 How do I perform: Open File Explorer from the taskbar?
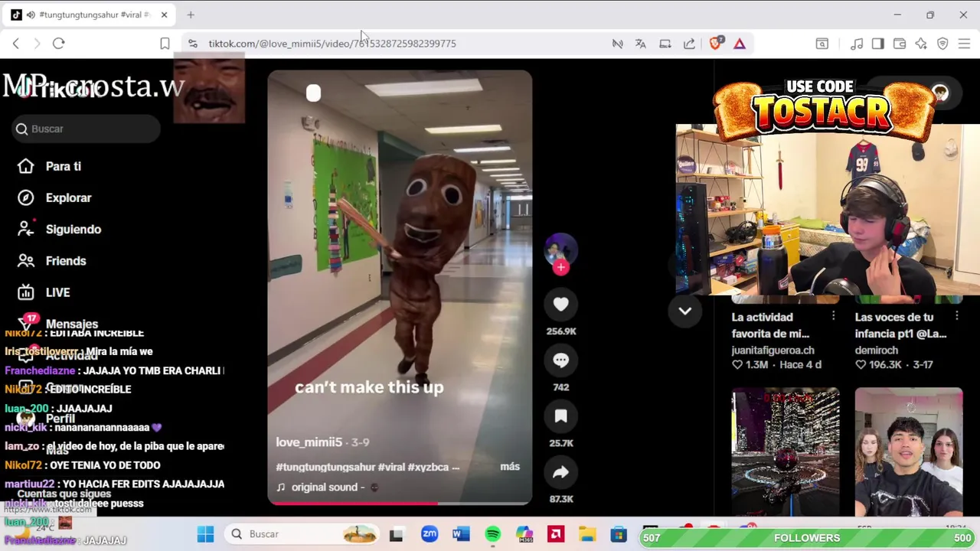[x=587, y=534]
